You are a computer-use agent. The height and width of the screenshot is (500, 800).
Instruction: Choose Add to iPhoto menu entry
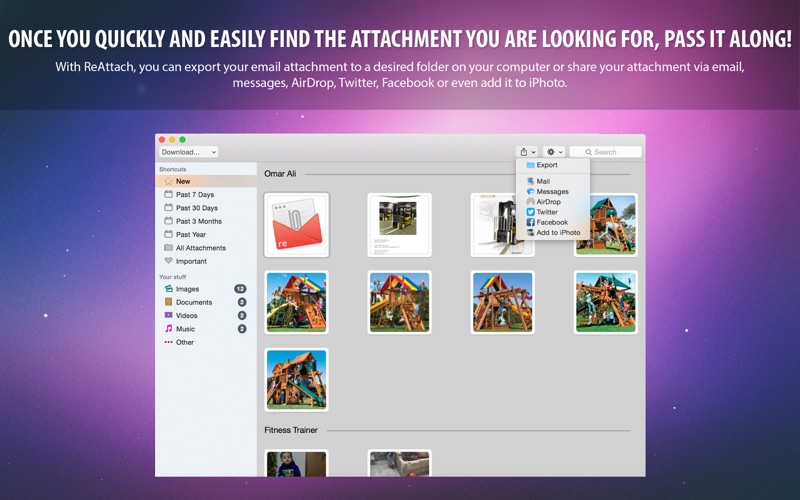tap(553, 232)
